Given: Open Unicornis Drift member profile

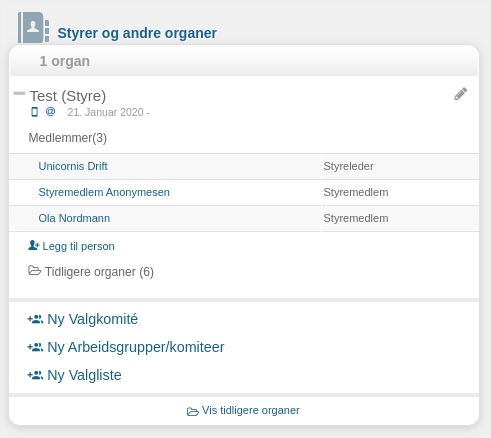Looking at the screenshot, I should pyautogui.click(x=73, y=166).
